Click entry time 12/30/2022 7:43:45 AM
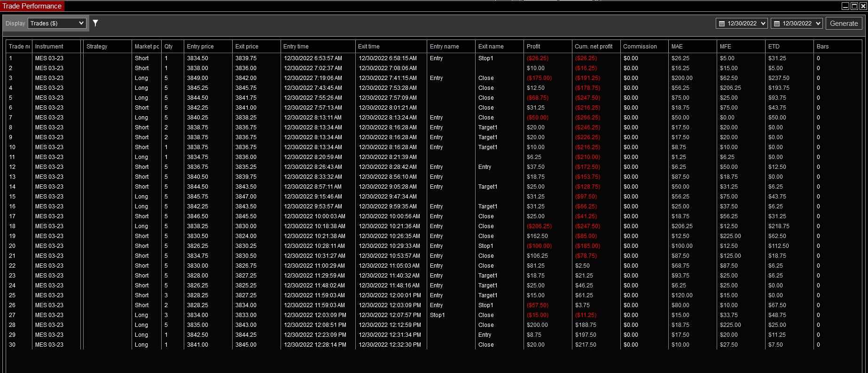The width and height of the screenshot is (868, 373). [x=313, y=88]
